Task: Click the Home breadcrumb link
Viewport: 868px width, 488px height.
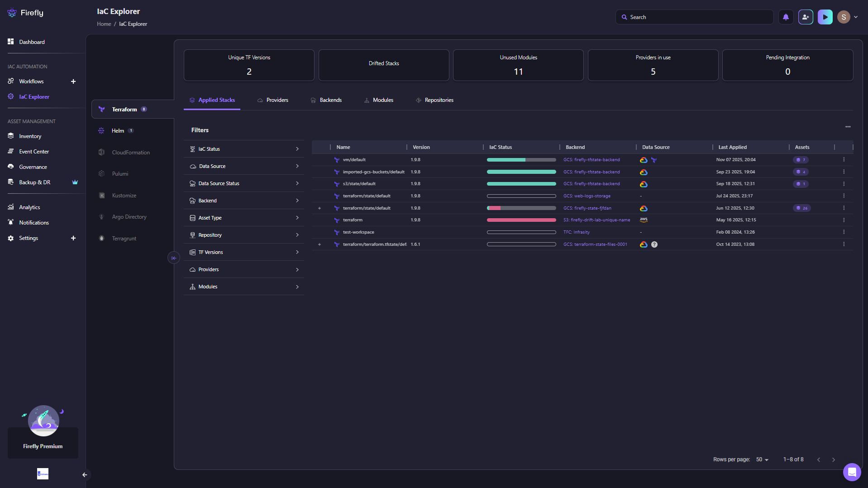Action: (x=104, y=24)
